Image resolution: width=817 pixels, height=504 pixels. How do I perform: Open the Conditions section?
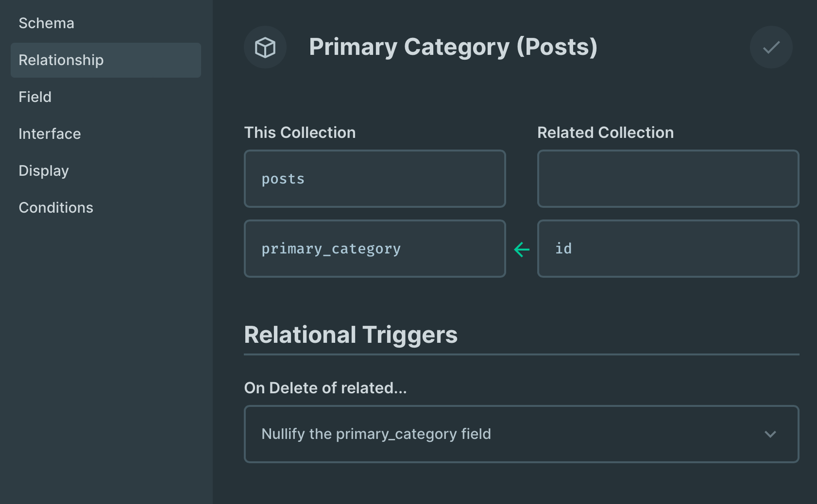(x=56, y=207)
